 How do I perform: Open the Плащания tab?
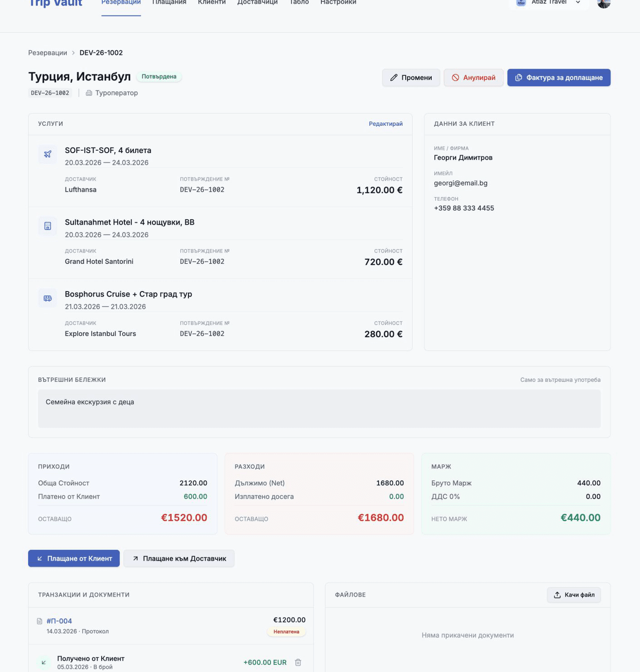[169, 3]
